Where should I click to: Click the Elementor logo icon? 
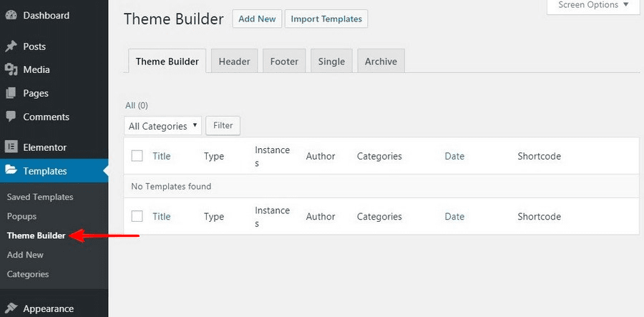pyautogui.click(x=11, y=147)
